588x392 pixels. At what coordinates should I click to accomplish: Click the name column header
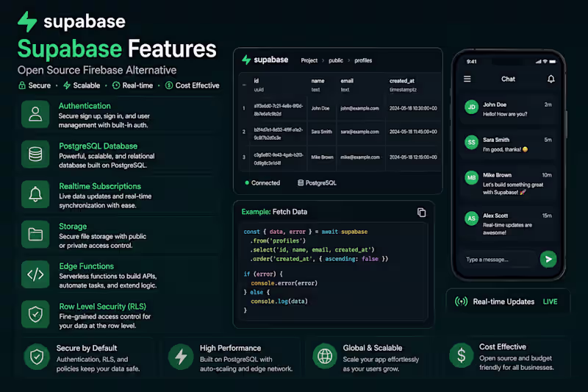(318, 81)
